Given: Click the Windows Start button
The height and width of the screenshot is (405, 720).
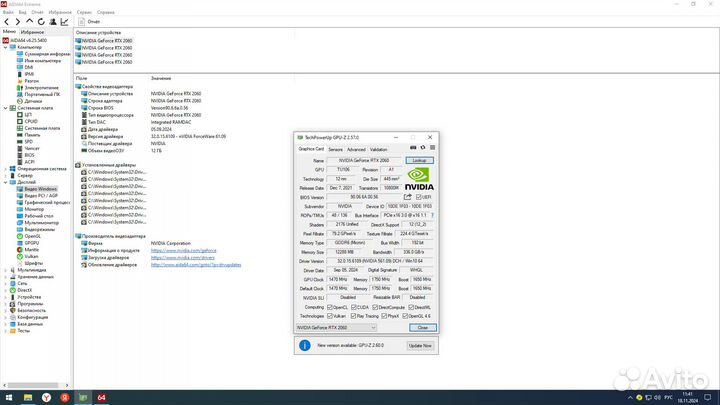Looking at the screenshot, I should tap(8, 396).
